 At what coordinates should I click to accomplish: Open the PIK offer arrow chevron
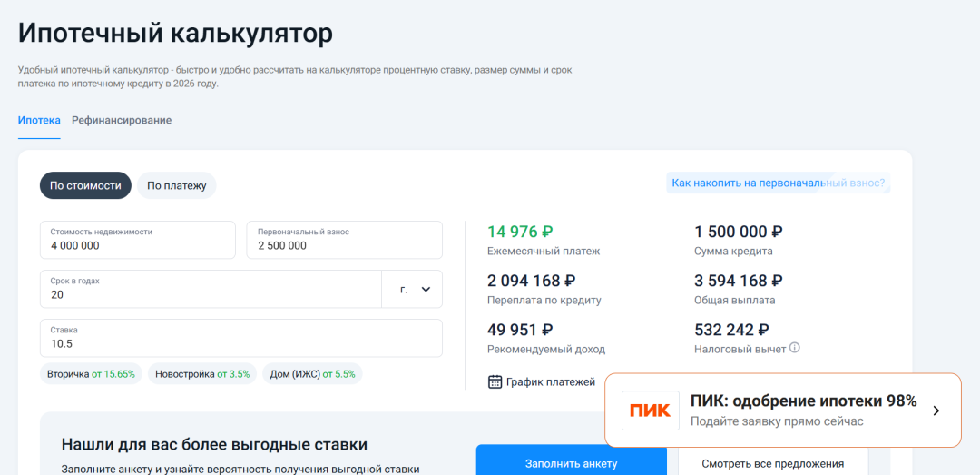pos(936,411)
